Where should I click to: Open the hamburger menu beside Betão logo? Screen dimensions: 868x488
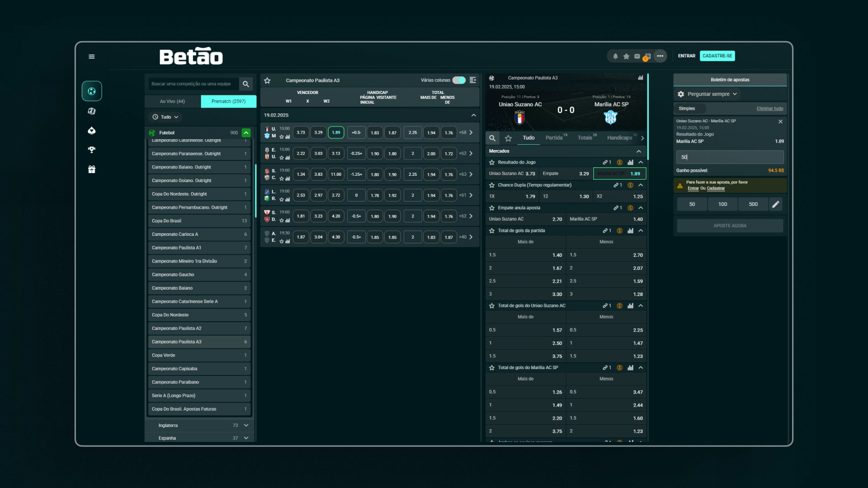(x=92, y=56)
